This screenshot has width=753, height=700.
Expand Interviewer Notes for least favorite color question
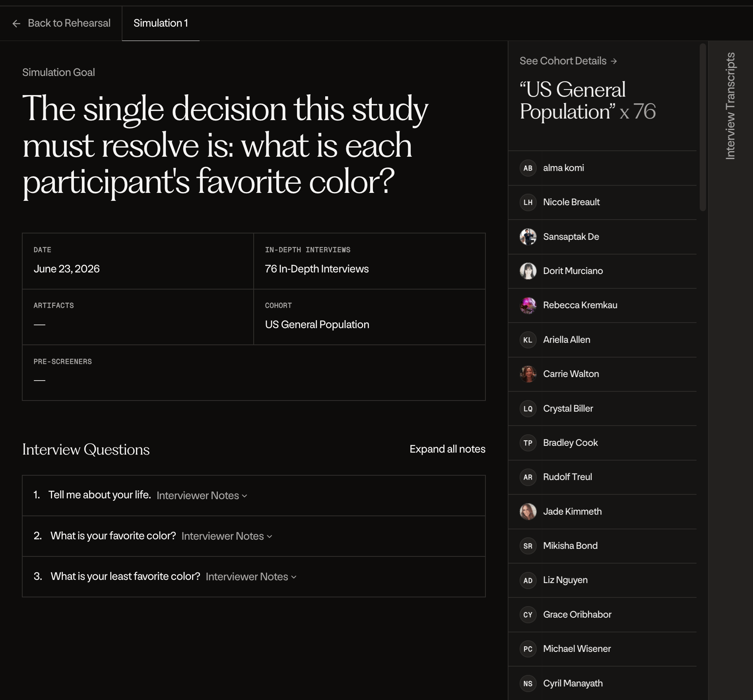[x=251, y=577]
